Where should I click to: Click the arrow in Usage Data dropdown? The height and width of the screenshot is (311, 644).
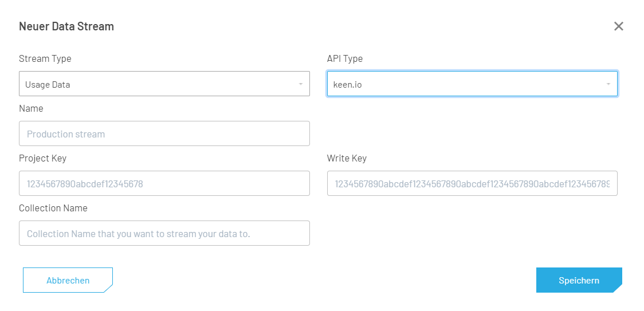pos(301,84)
